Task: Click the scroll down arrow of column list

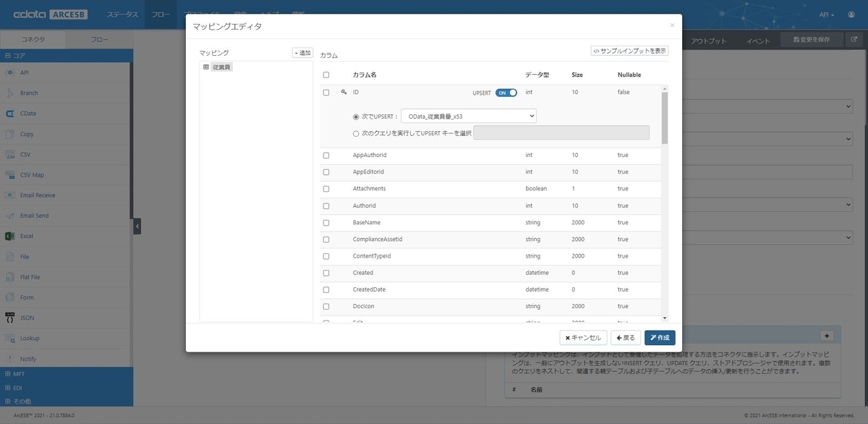Action: [665, 318]
